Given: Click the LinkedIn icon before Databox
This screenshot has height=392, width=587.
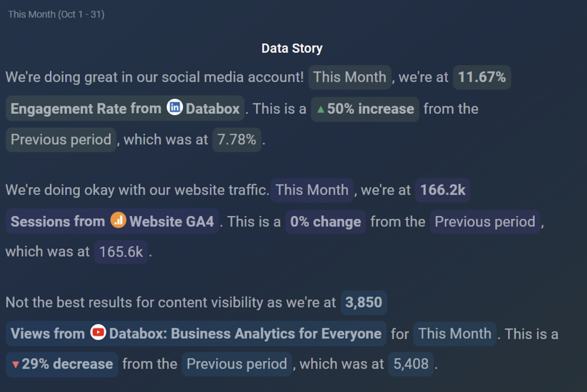Looking at the screenshot, I should click(x=175, y=107).
